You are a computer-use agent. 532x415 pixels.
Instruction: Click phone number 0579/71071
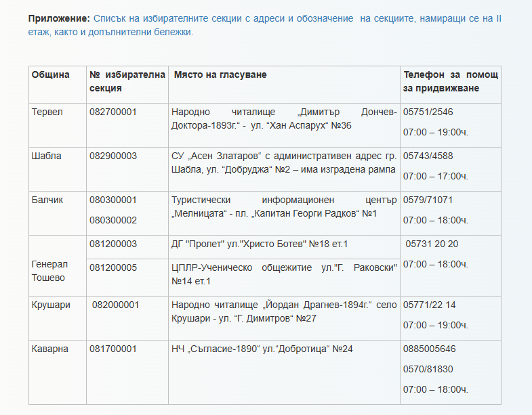428,200
